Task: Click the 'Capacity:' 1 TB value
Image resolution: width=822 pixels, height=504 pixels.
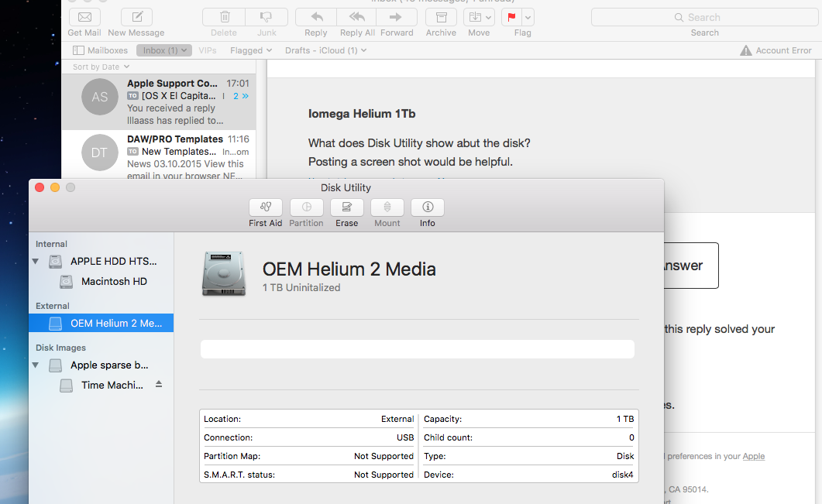Action: pos(625,419)
